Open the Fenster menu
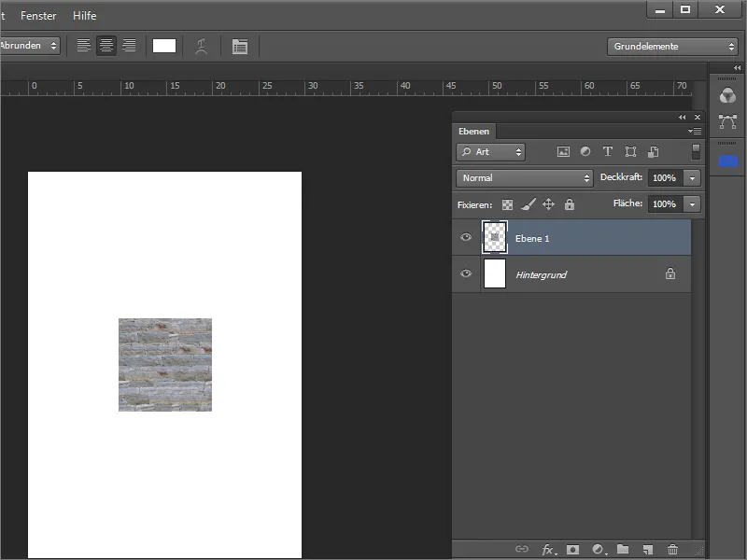This screenshot has width=747, height=560. 38,16
